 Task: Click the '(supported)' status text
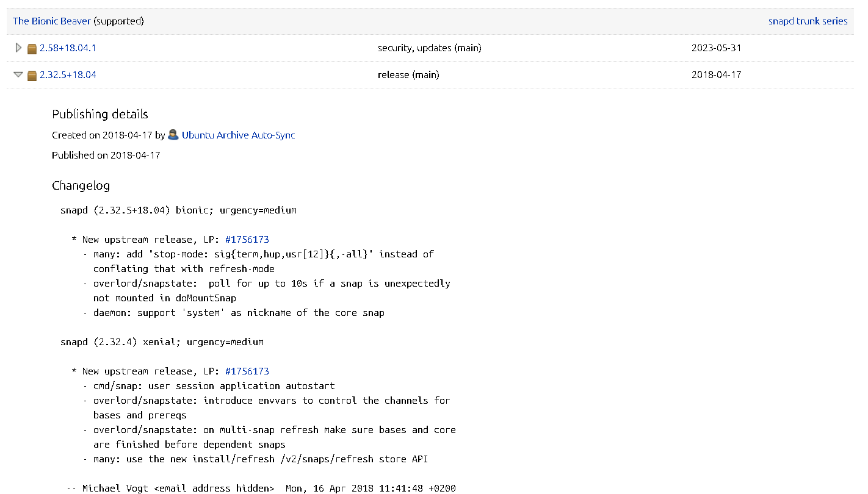[x=119, y=21]
